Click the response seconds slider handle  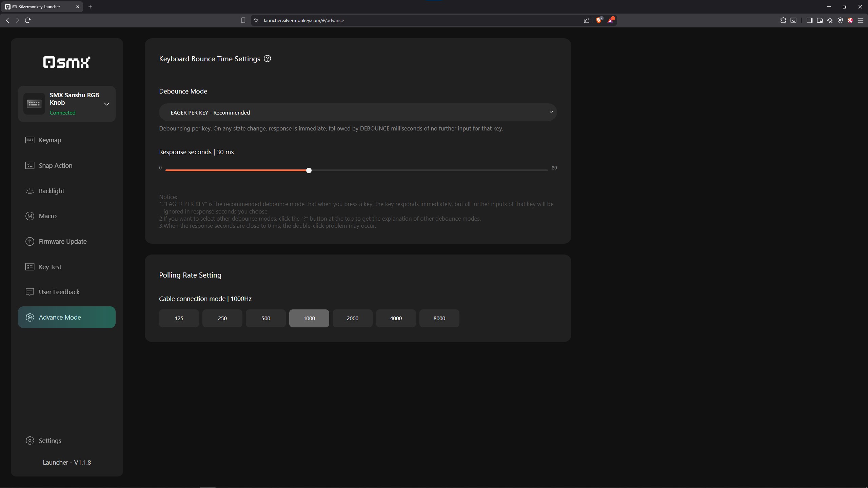point(309,170)
